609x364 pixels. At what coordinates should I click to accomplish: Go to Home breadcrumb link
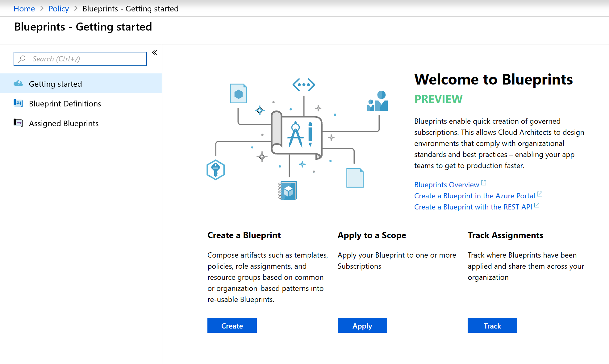24,9
